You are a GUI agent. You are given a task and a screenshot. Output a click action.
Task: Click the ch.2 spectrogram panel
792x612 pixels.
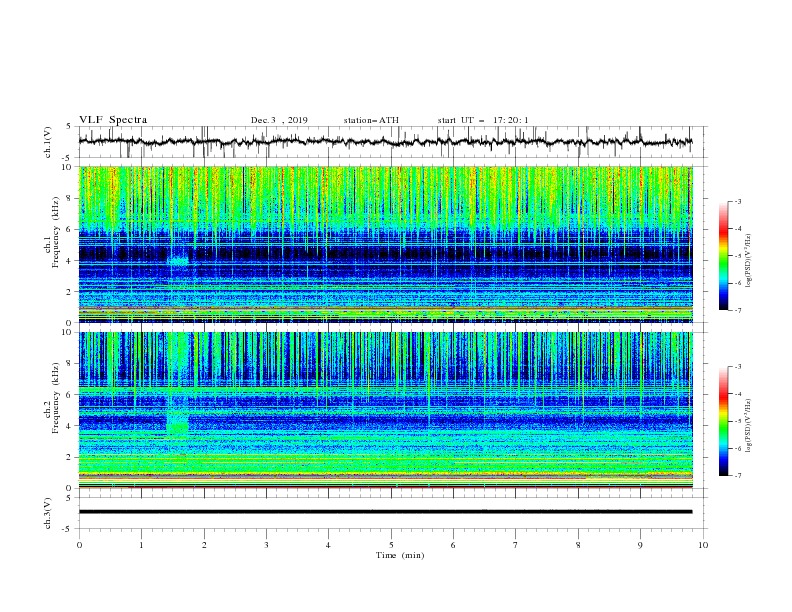coord(385,410)
